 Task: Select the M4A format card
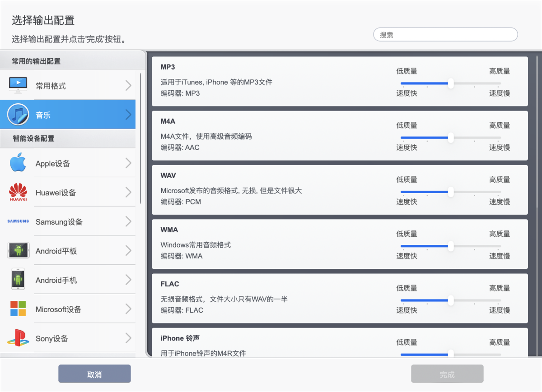click(271, 135)
